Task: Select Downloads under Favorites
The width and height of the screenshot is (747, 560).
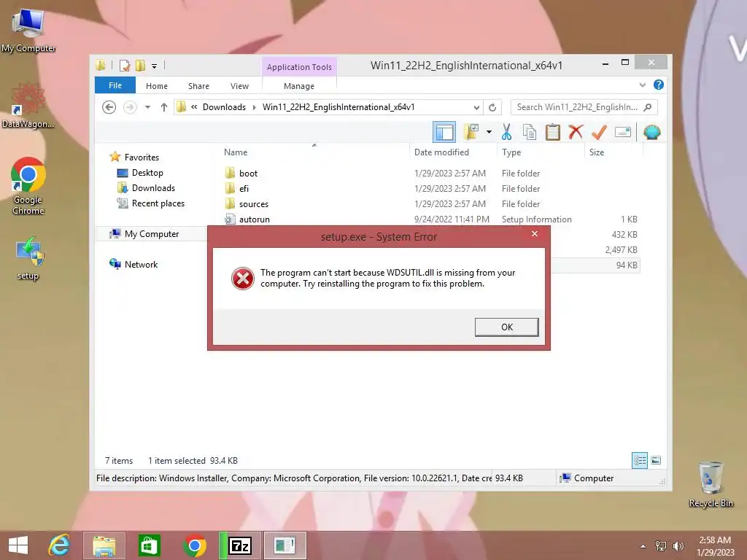Action: click(x=153, y=187)
